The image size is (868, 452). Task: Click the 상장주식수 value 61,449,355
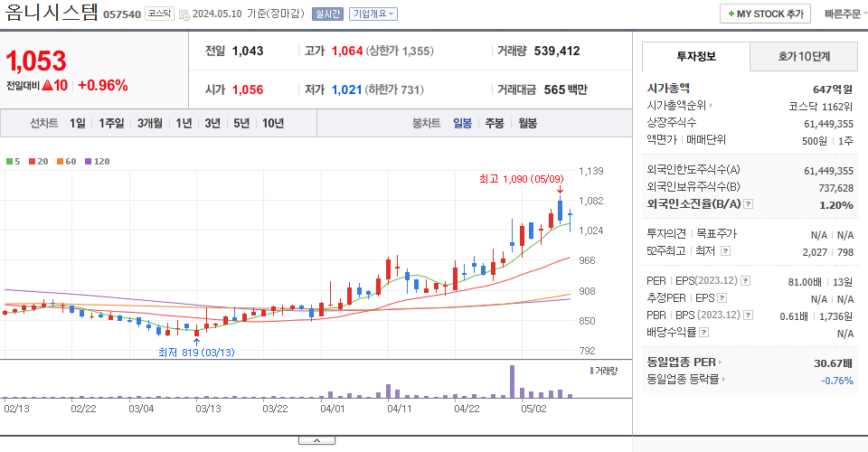coord(829,124)
